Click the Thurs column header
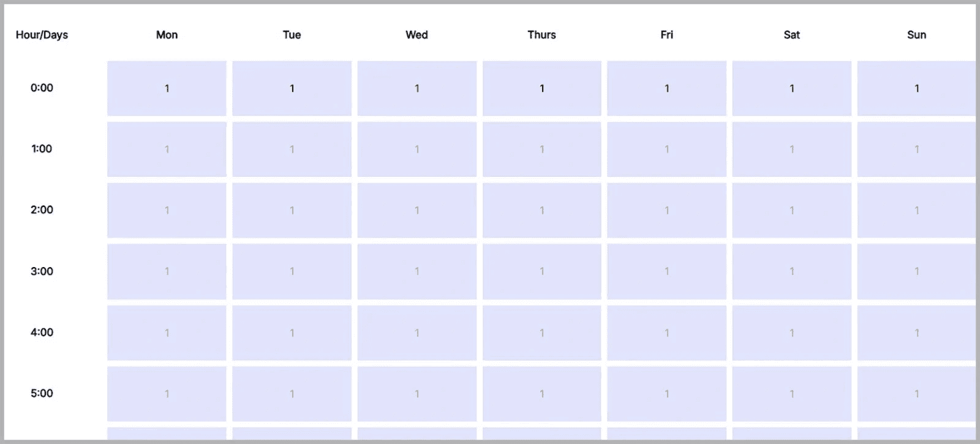Viewport: 980px width, 444px height. coord(542,35)
